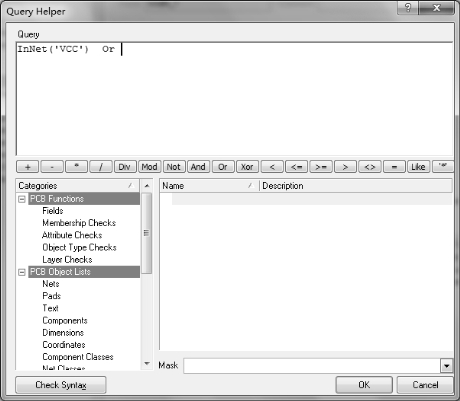Open the Mask dropdown arrow
The image size is (460, 401).
pos(447,366)
